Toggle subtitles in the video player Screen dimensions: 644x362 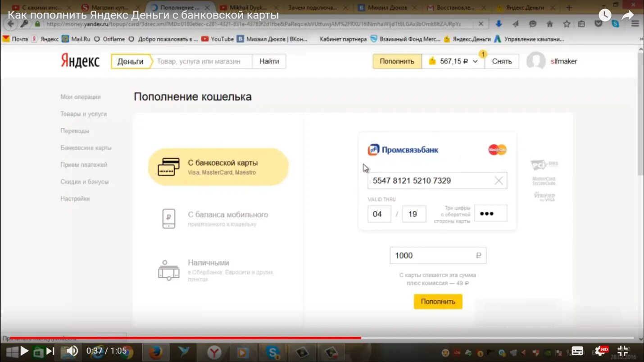coord(577,351)
